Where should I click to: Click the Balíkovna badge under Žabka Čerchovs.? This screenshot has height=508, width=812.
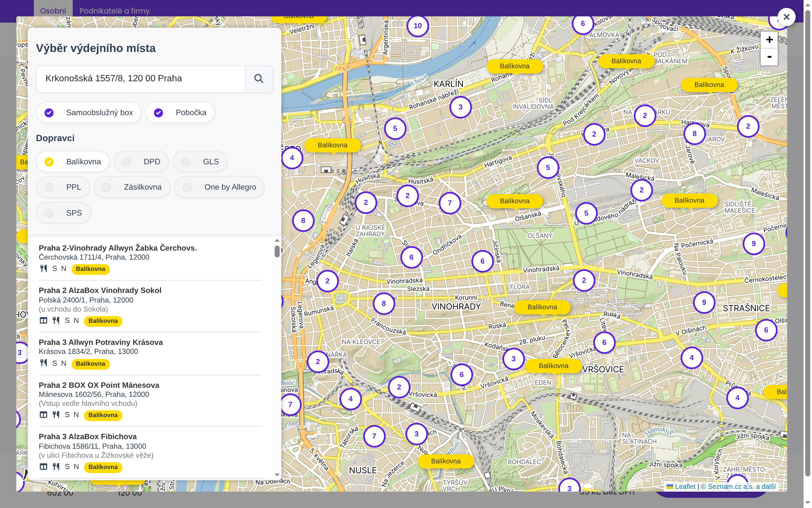(91, 269)
